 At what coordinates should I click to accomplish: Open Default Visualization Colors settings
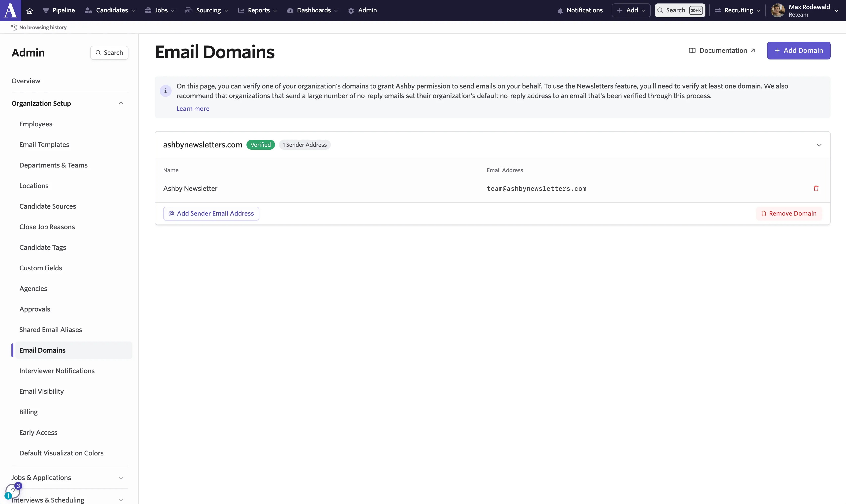61,453
